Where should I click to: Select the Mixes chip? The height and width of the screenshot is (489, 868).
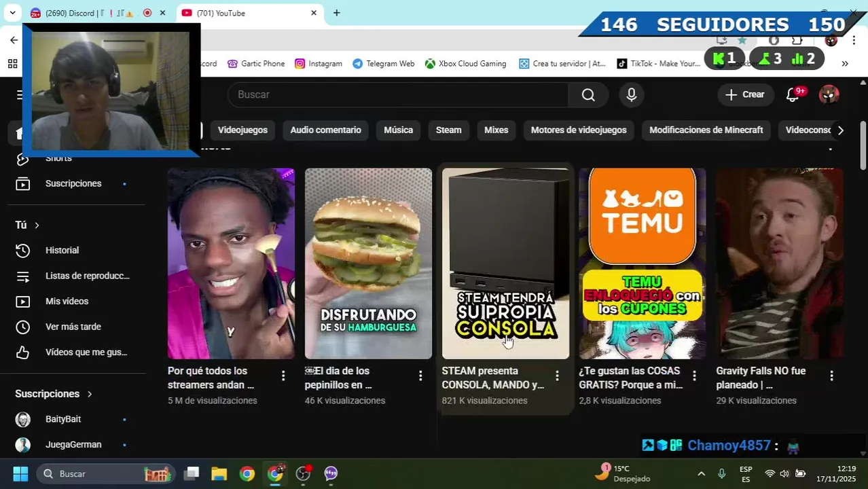pyautogui.click(x=496, y=130)
